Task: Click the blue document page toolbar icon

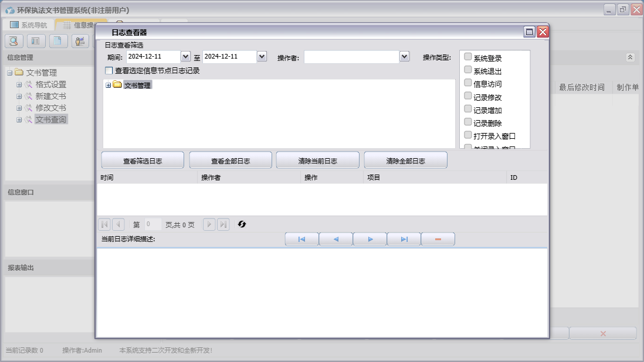Action: click(58, 41)
